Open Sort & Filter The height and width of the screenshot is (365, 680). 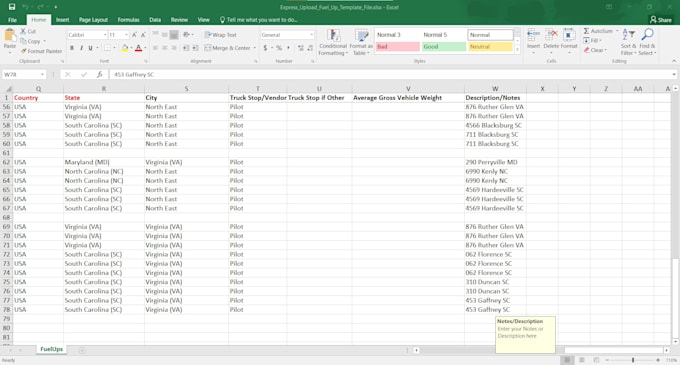[x=628, y=42]
